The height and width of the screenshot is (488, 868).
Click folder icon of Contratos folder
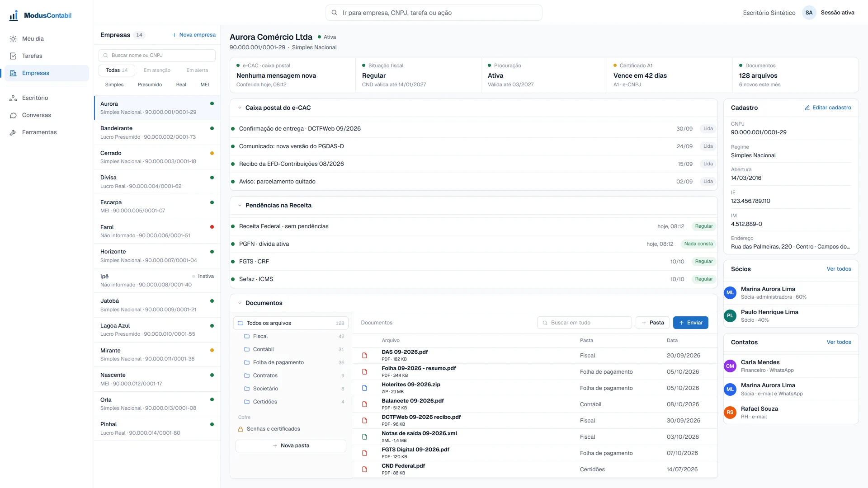(x=247, y=375)
